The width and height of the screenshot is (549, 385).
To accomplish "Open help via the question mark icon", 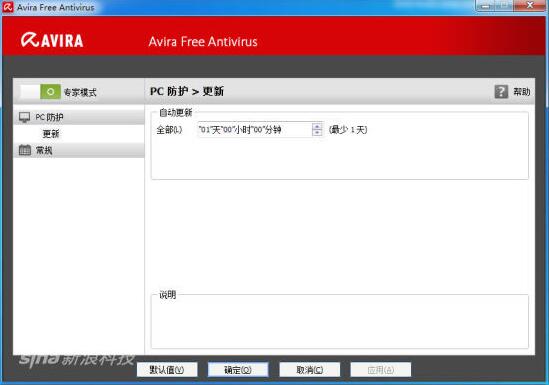I will click(x=501, y=92).
